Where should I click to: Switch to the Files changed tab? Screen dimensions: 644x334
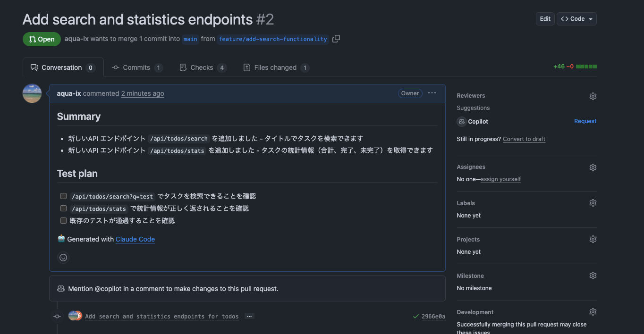coord(276,67)
